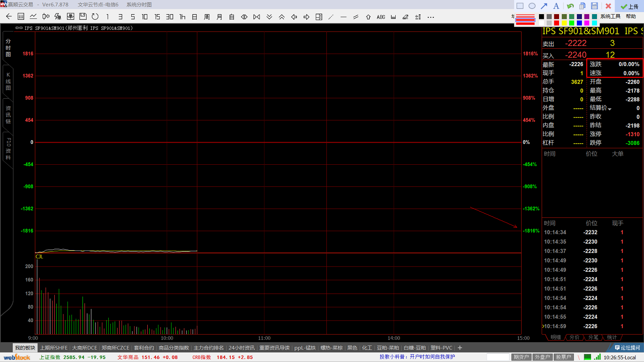Copy the screenshot to clipboard
The width and height of the screenshot is (644, 362).
tap(582, 6)
